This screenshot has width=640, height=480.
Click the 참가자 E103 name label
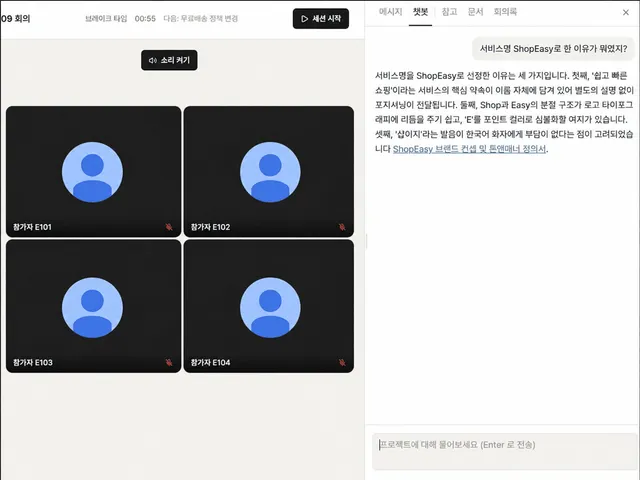[33, 362]
